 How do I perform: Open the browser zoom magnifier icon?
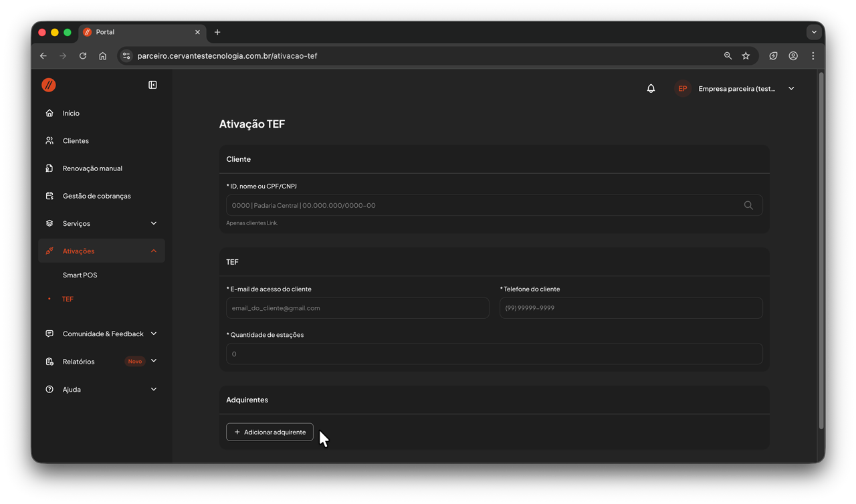(728, 56)
